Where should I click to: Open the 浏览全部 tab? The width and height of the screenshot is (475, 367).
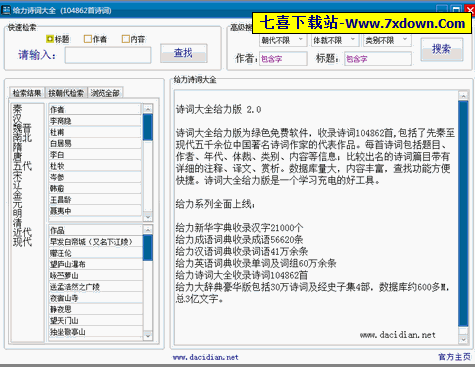click(x=105, y=93)
